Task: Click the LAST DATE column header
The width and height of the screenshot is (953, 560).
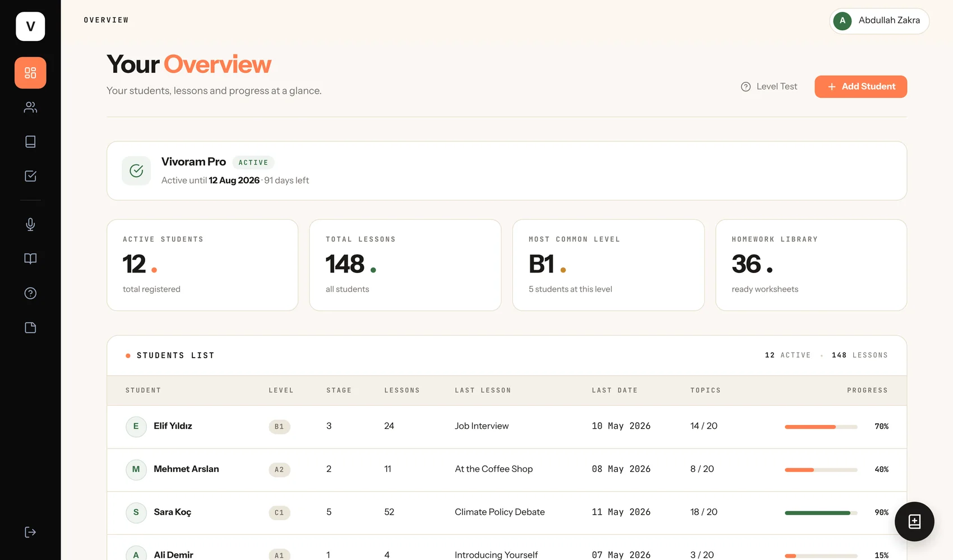Action: [x=614, y=391]
